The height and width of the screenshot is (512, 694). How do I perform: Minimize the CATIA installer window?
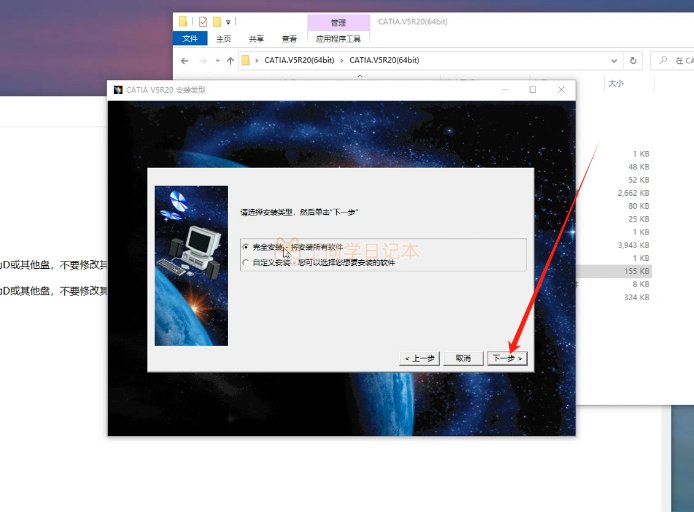click(x=505, y=90)
